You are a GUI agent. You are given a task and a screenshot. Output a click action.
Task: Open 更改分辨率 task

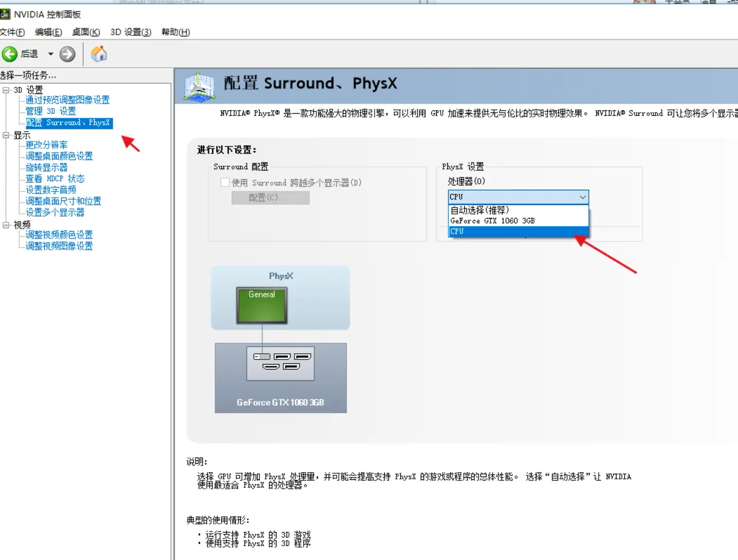pyautogui.click(x=46, y=145)
